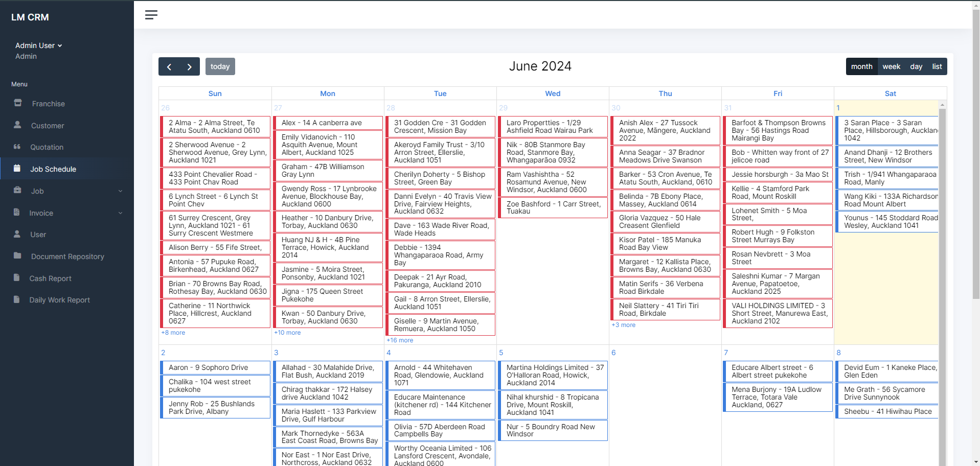980x466 pixels.
Task: Open day number 5 link
Action: pos(501,353)
